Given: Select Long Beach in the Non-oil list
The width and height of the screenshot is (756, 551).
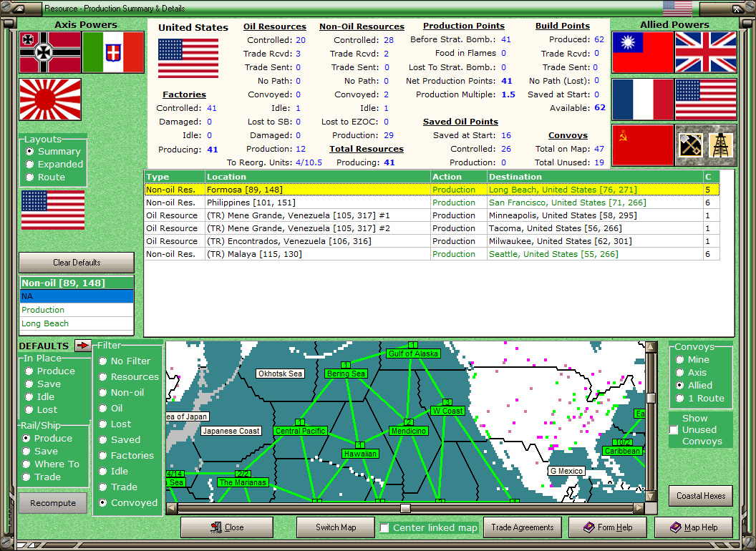Looking at the screenshot, I should [77, 323].
